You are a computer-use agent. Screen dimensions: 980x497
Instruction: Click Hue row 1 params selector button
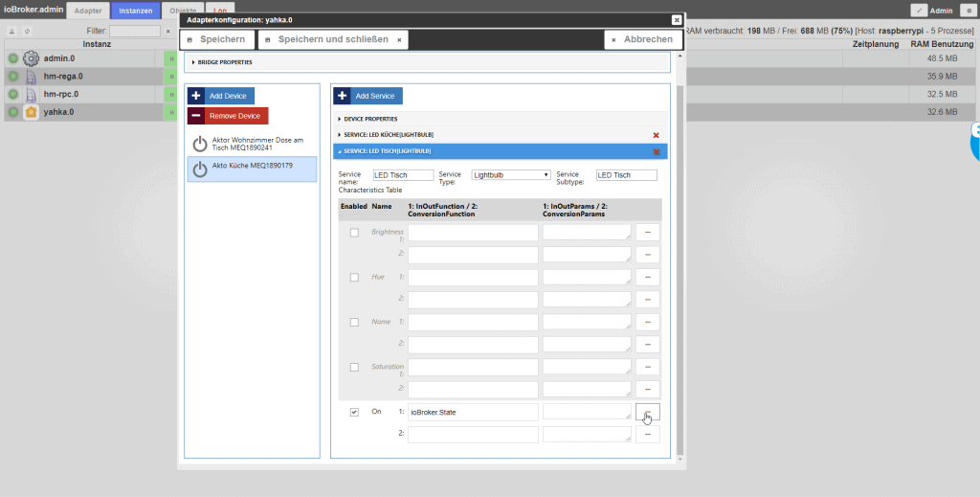point(648,278)
